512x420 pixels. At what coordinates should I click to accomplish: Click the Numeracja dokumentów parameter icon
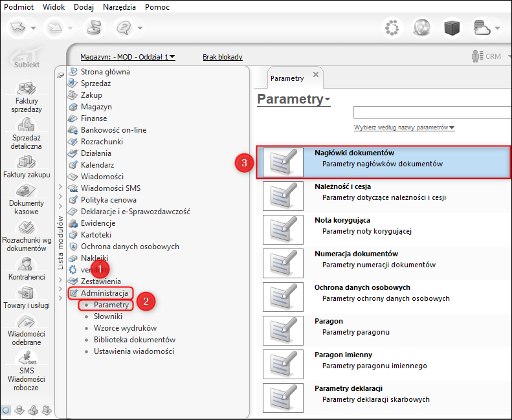coord(283,263)
